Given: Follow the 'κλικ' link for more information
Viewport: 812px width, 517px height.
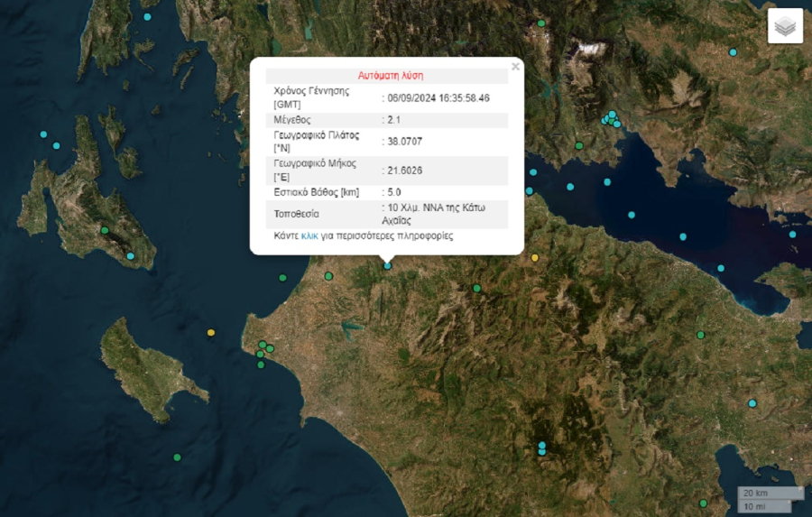Looking at the screenshot, I should pyautogui.click(x=309, y=235).
